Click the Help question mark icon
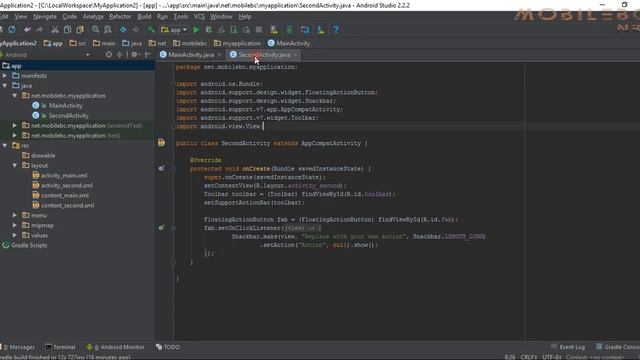 pyautogui.click(x=336, y=30)
